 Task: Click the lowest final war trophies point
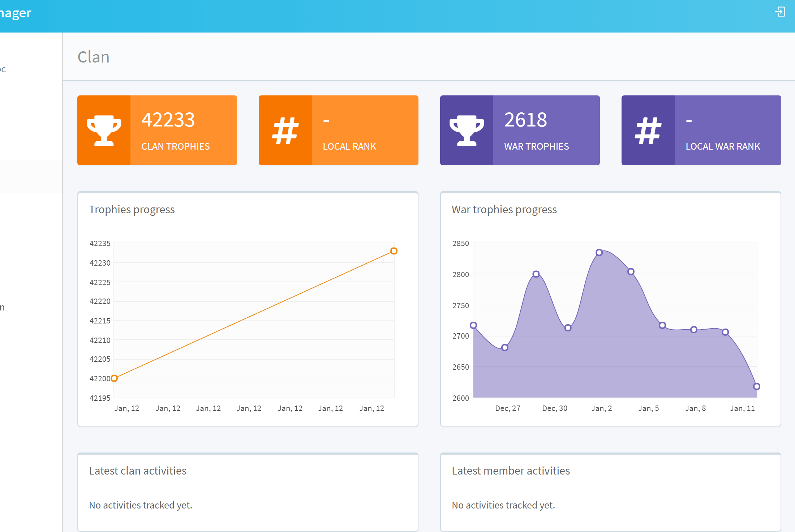pyautogui.click(x=756, y=386)
